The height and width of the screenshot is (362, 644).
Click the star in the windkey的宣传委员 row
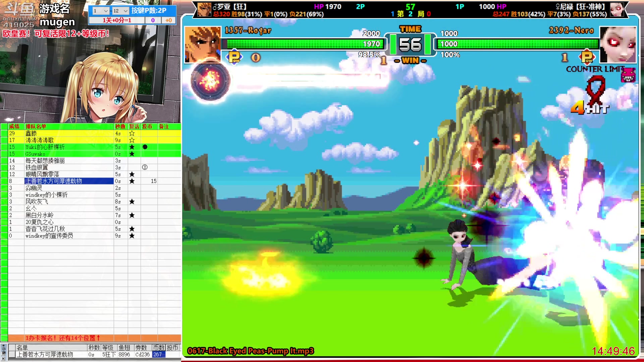point(132,236)
